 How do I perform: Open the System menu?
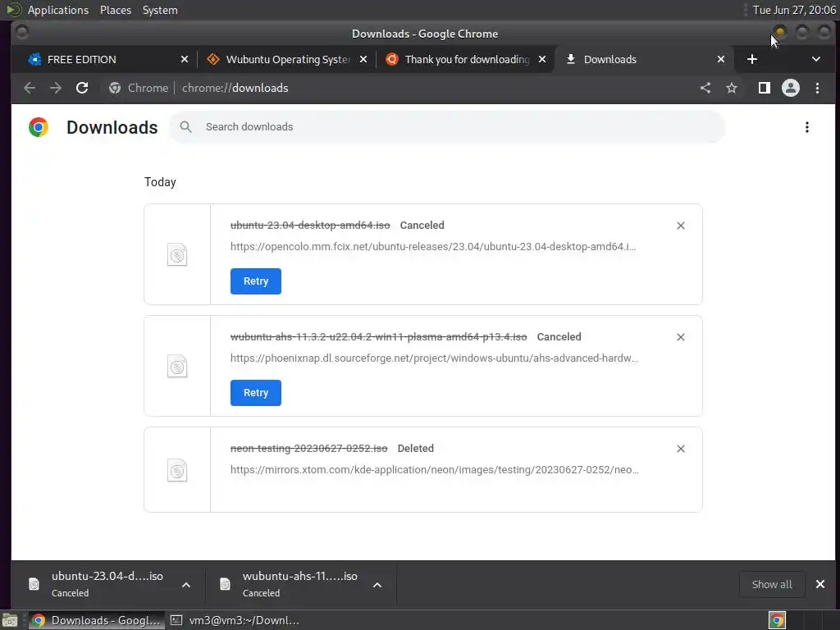[160, 10]
